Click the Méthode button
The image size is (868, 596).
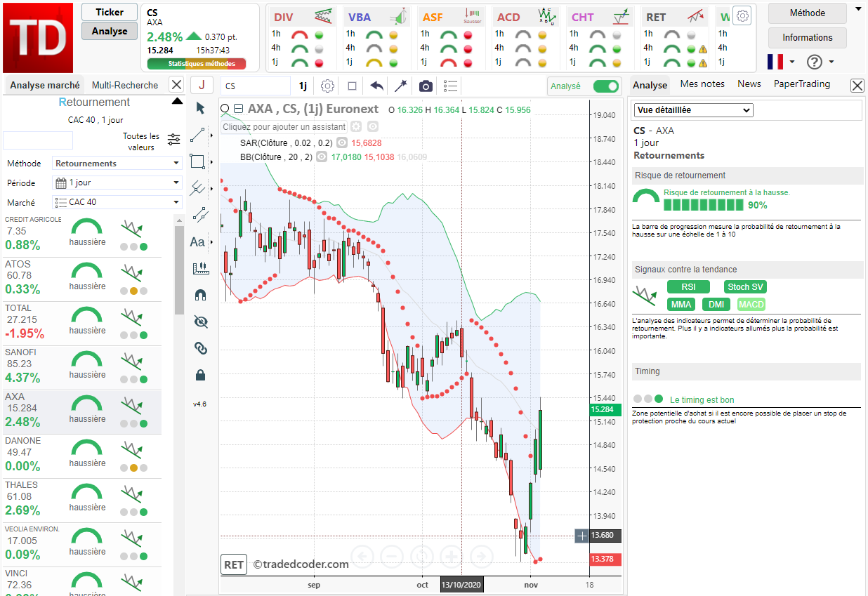[808, 13]
